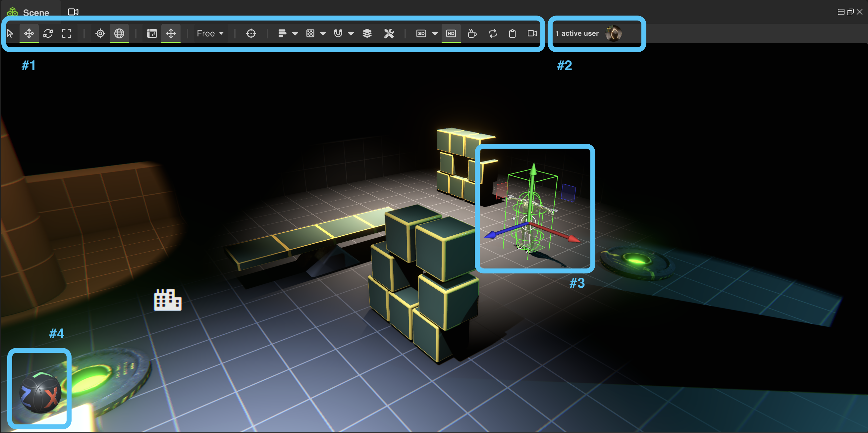This screenshot has height=433, width=868.
Task: Open the tools wrench menu
Action: tap(389, 33)
